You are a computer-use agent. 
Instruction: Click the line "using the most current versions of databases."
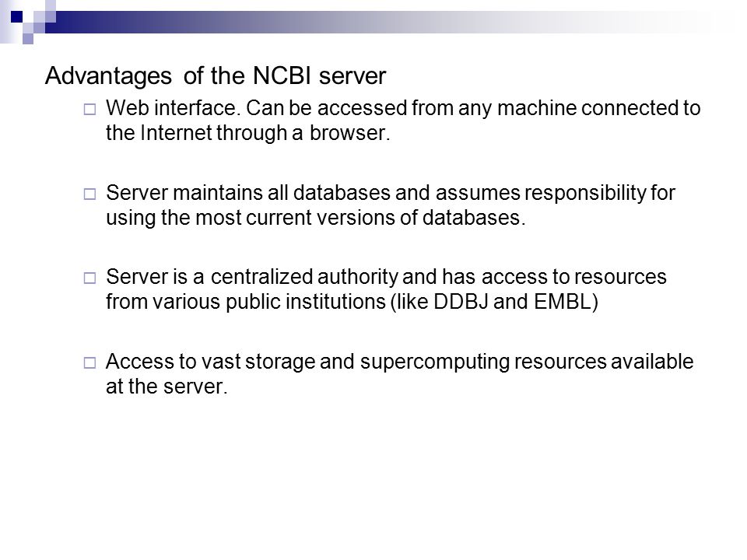coord(315,218)
